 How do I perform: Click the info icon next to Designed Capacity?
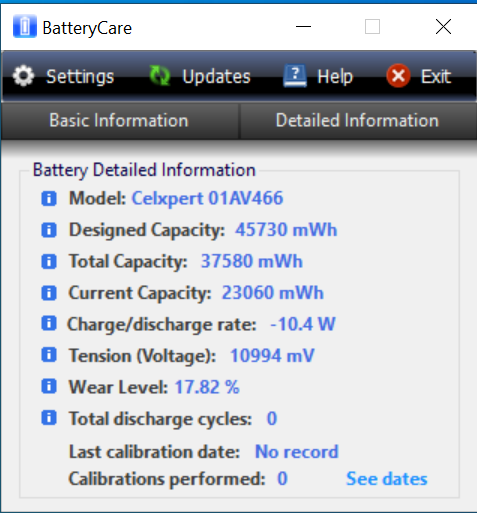(49, 230)
